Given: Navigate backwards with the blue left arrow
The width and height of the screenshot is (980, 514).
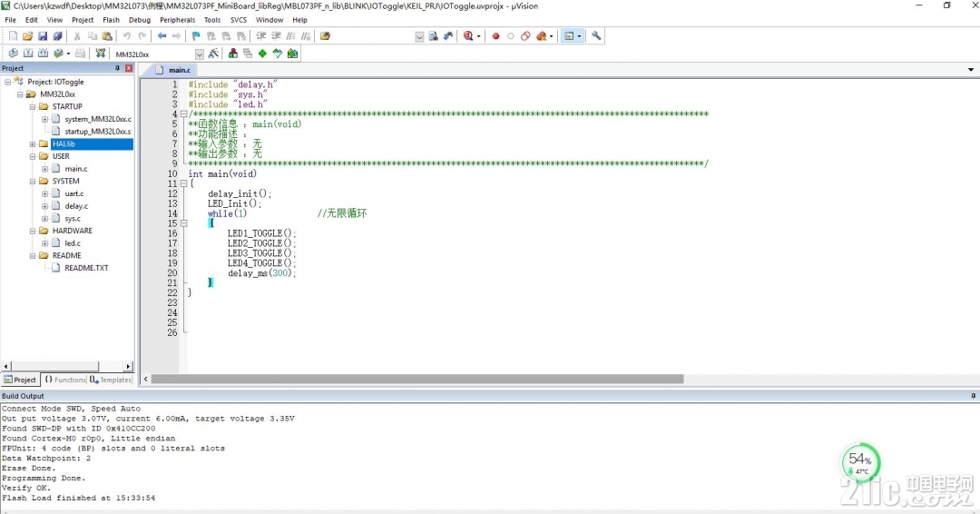Looking at the screenshot, I should 162,36.
